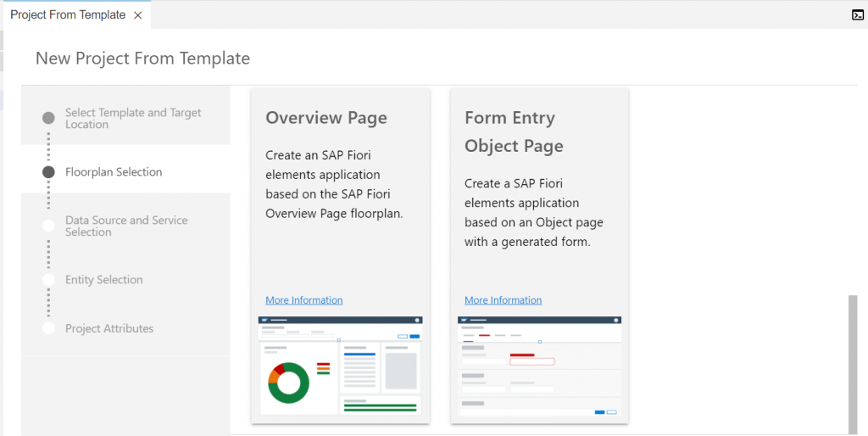Click the vertical scrollbar of the floorplan list
Screen dimensions: 868x436
click(853, 365)
